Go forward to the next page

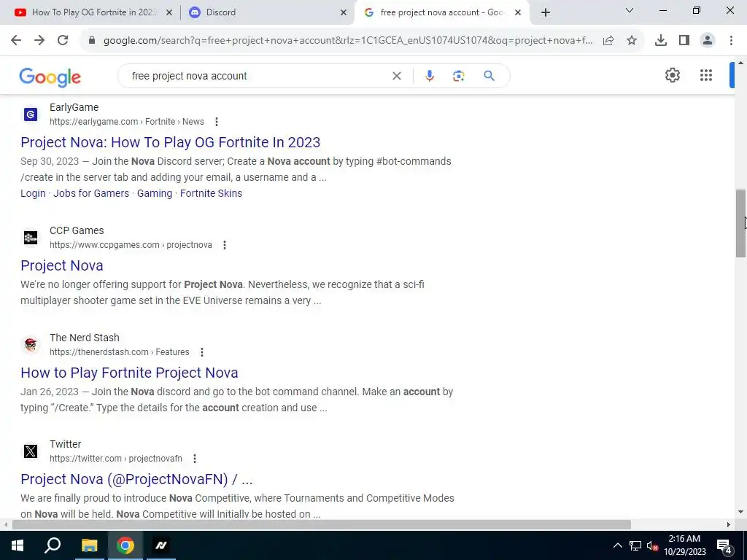pos(39,41)
